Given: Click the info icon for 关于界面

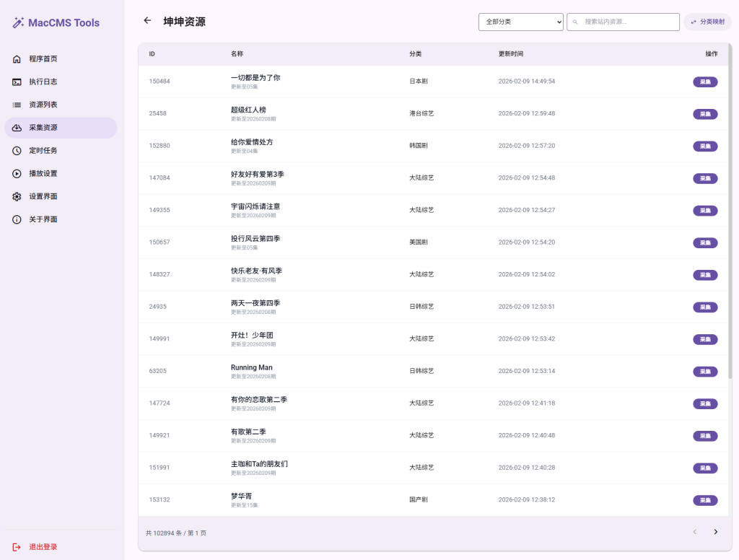Looking at the screenshot, I should tap(17, 220).
